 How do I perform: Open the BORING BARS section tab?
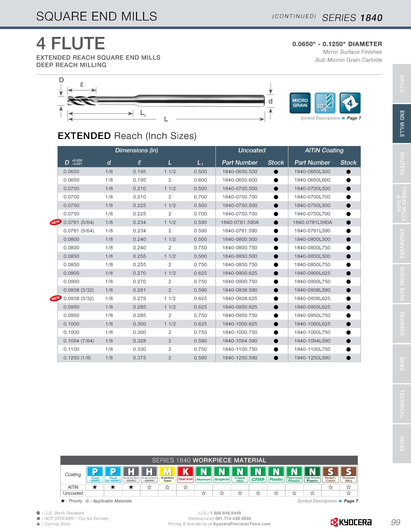402,284
